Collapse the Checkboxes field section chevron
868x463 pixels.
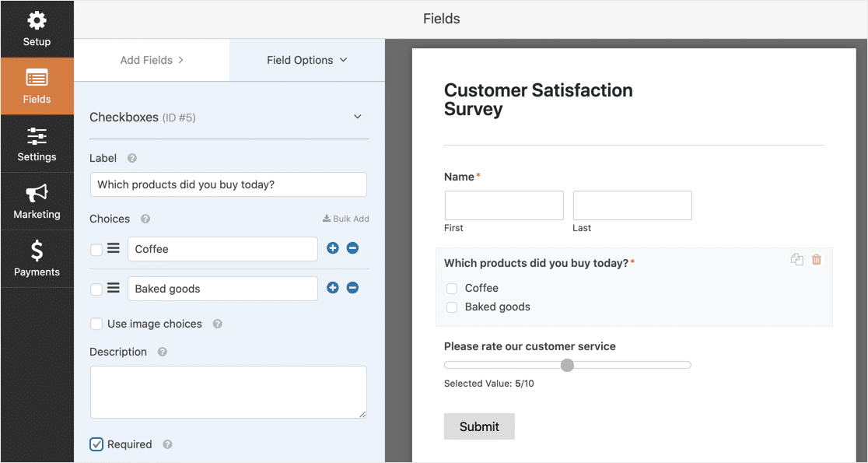tap(358, 117)
